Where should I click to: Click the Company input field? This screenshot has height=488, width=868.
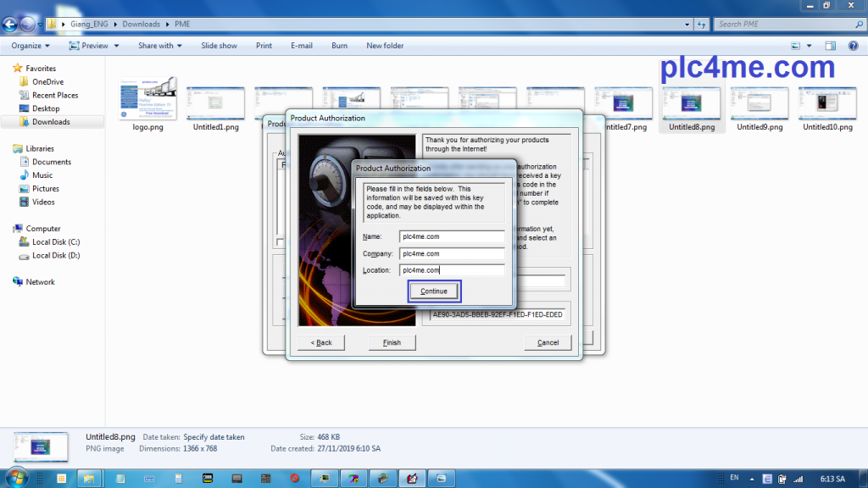click(x=452, y=253)
